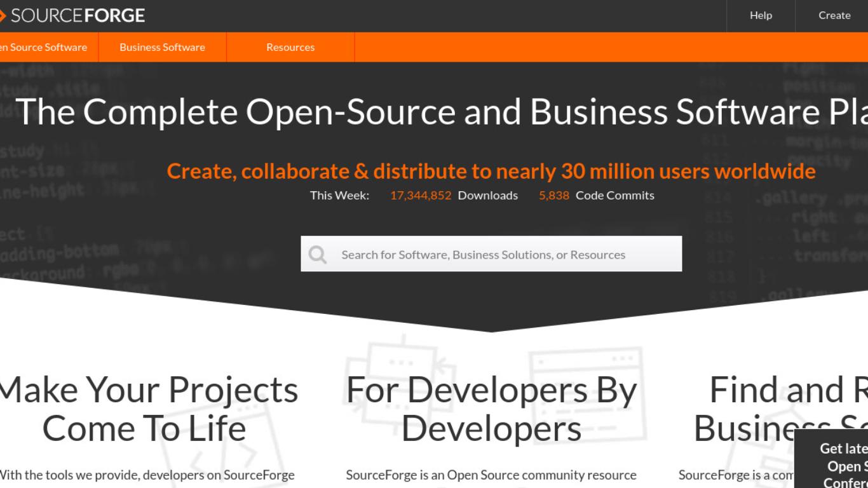Click the "Find and R..." business software heading

(780, 409)
